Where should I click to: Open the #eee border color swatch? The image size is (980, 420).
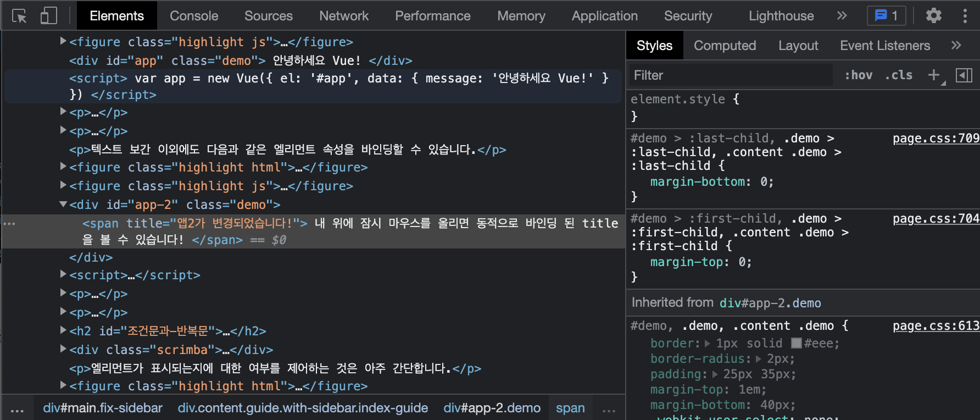tap(797, 343)
